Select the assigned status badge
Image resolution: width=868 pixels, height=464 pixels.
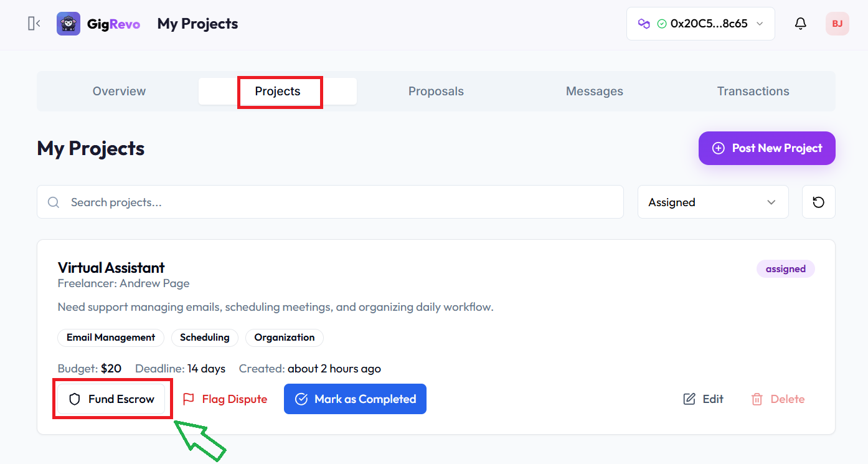tap(785, 268)
